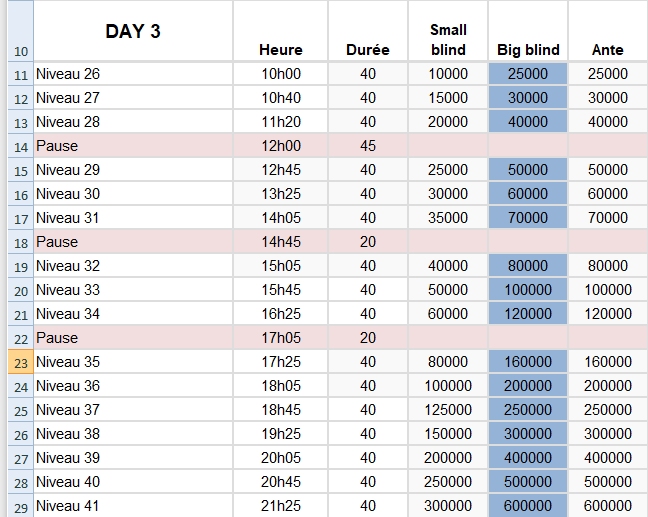The height and width of the screenshot is (517, 648).
Task: Select the Small blind header cell
Action: point(448,40)
